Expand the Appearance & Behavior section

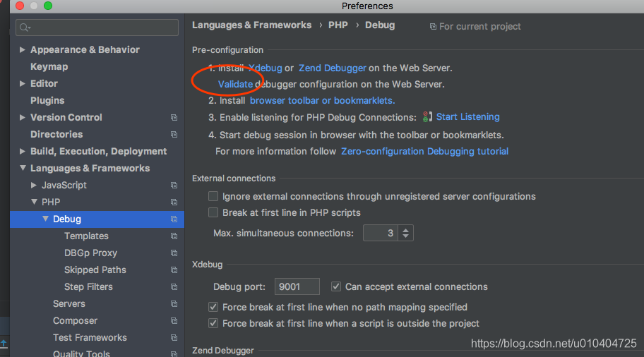(x=22, y=49)
